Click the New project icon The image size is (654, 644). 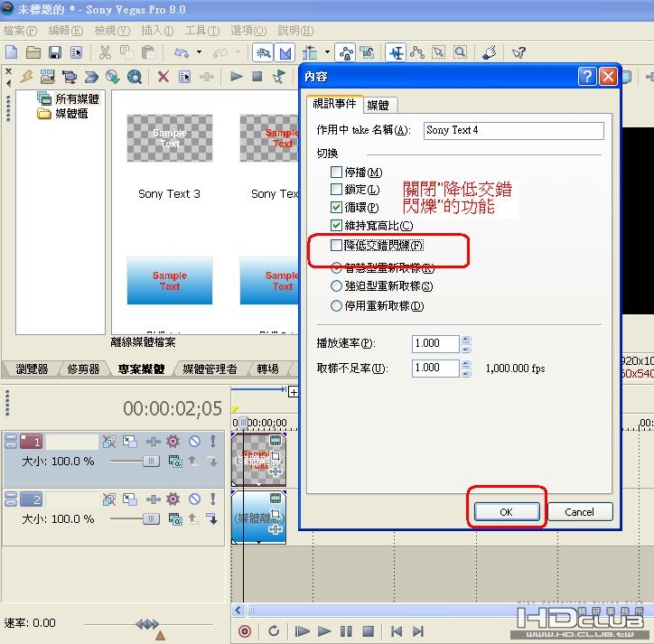pos(11,52)
